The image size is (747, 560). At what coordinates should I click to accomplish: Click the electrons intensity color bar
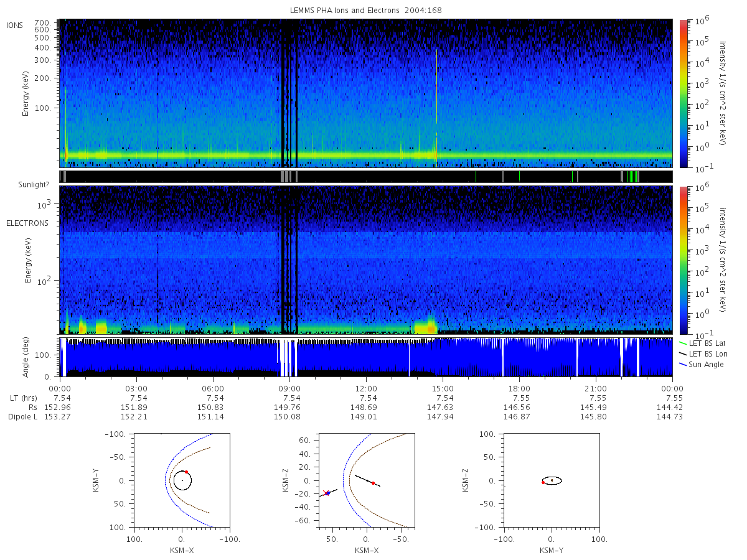[684, 259]
